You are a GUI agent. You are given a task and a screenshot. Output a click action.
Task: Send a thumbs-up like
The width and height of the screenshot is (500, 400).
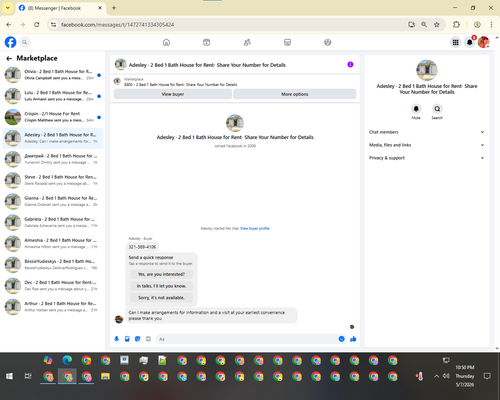coord(353,339)
